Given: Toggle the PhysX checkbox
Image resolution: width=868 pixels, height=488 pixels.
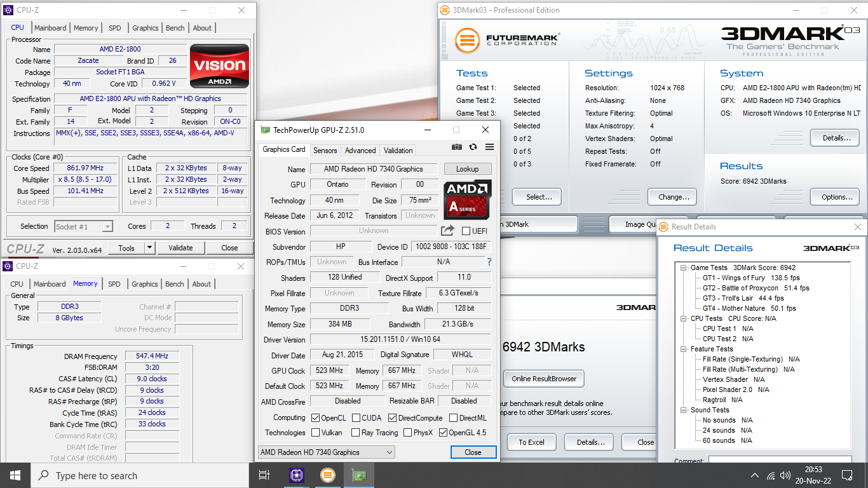Looking at the screenshot, I should point(407,433).
